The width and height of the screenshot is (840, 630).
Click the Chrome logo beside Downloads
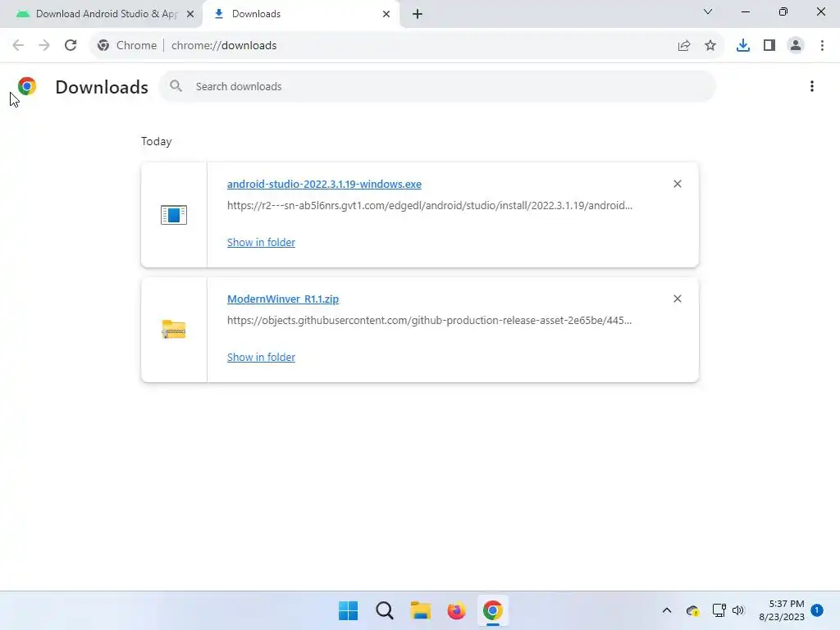click(27, 86)
